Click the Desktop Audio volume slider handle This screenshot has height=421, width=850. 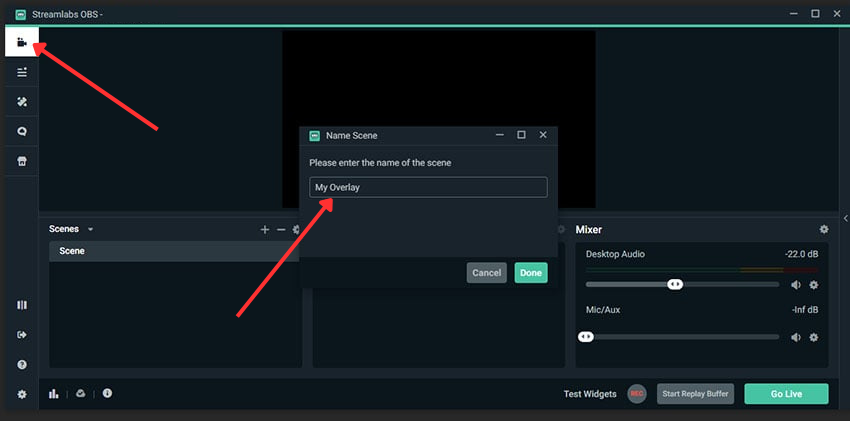[675, 284]
